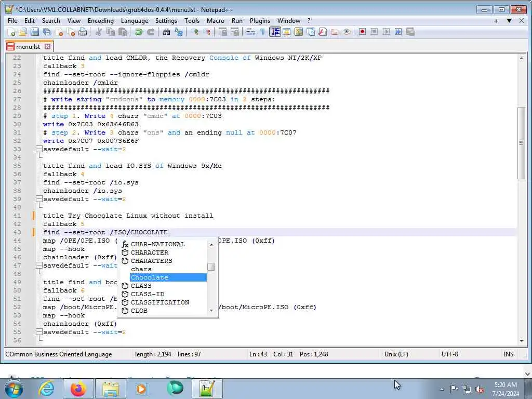Click the Cut scissors icon
The height and width of the screenshot is (399, 532).
click(99, 32)
